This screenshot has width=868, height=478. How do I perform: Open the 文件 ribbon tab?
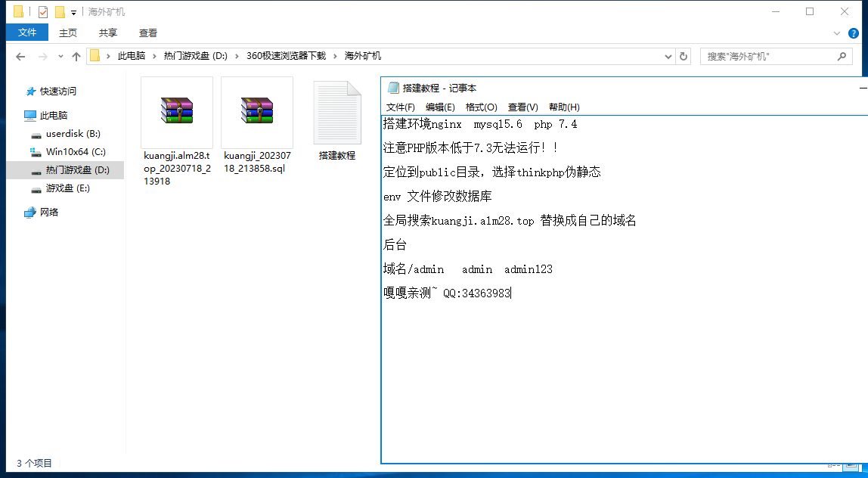point(27,33)
